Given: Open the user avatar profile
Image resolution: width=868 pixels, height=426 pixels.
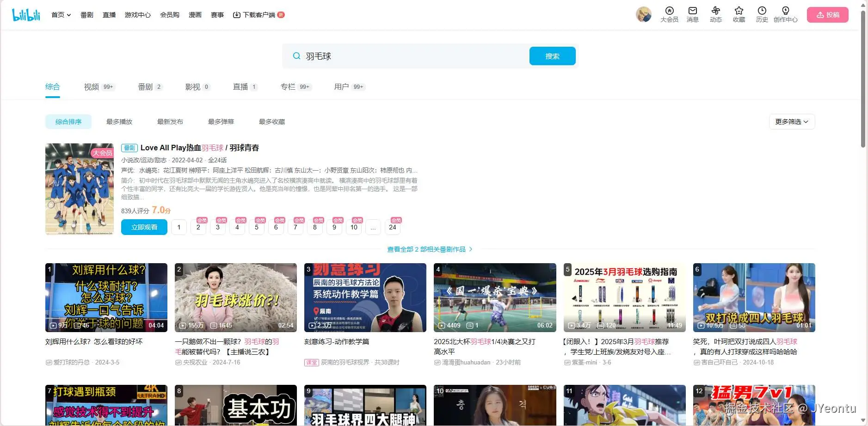Looking at the screenshot, I should 644,15.
